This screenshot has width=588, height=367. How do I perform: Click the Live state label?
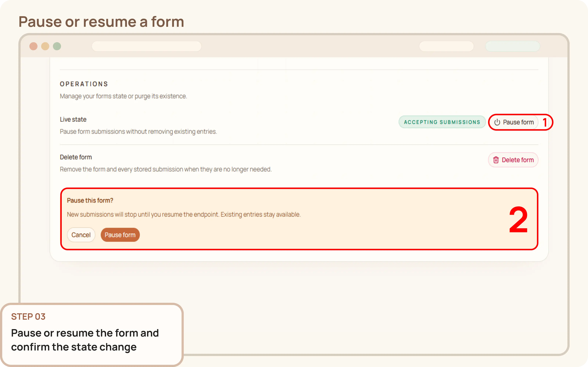click(x=73, y=119)
